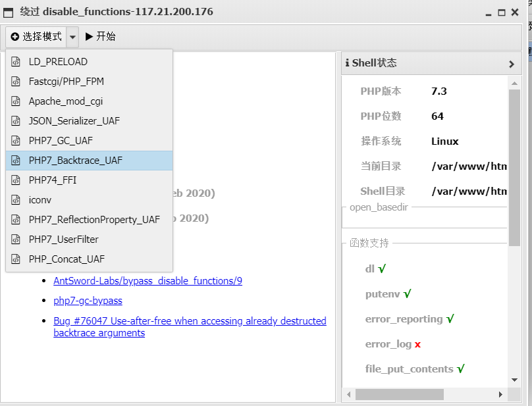Click the Shell状态 vertical scrollbar

(514, 165)
